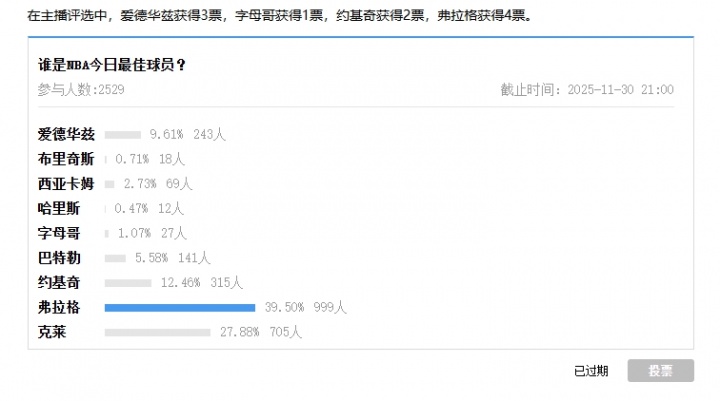Pick the 哈里斯 option name

[x=59, y=208]
